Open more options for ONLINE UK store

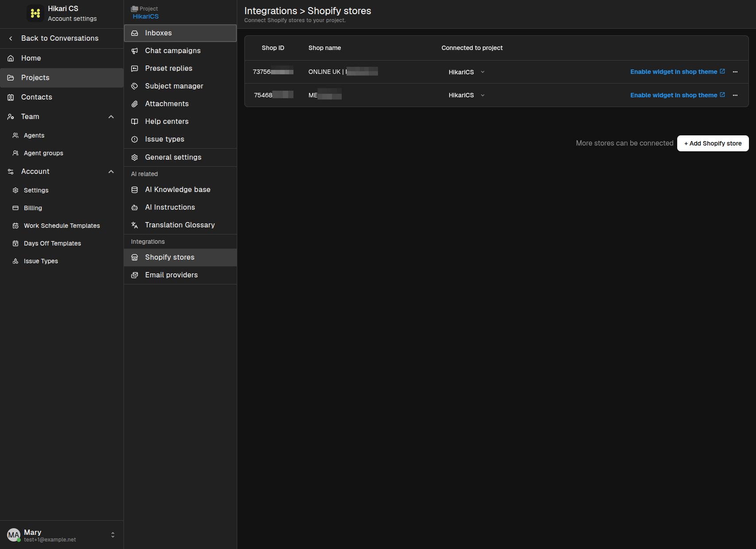point(735,72)
